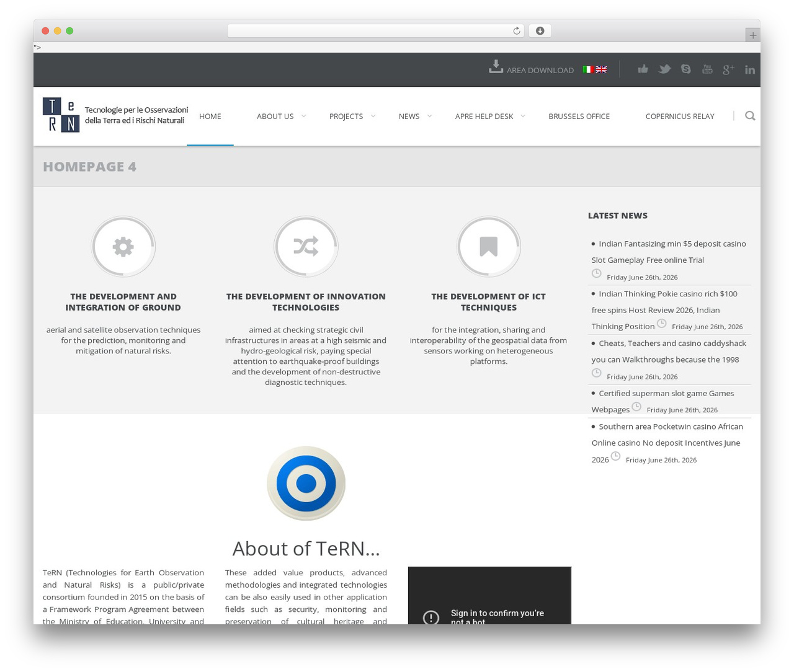Click the search magnifier icon in navigation
794x672 pixels.
pyautogui.click(x=750, y=116)
